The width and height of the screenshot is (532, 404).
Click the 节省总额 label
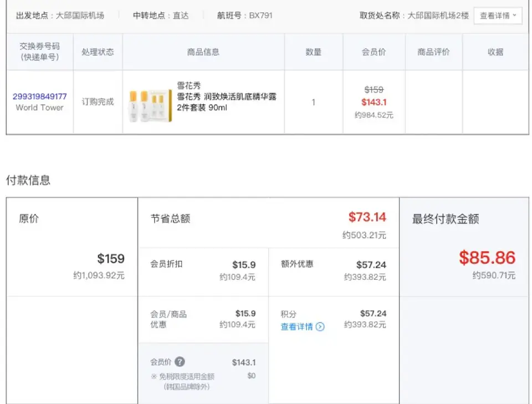[x=170, y=219]
